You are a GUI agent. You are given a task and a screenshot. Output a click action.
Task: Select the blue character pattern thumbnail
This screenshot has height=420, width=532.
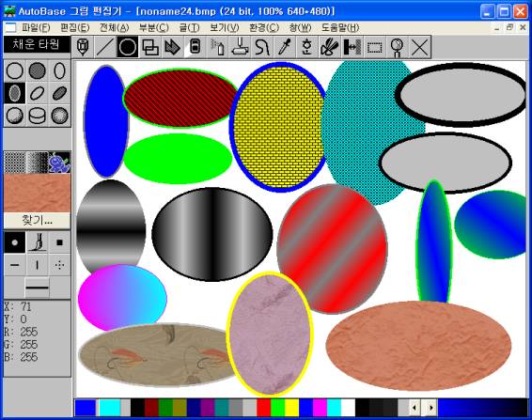pos(59,163)
